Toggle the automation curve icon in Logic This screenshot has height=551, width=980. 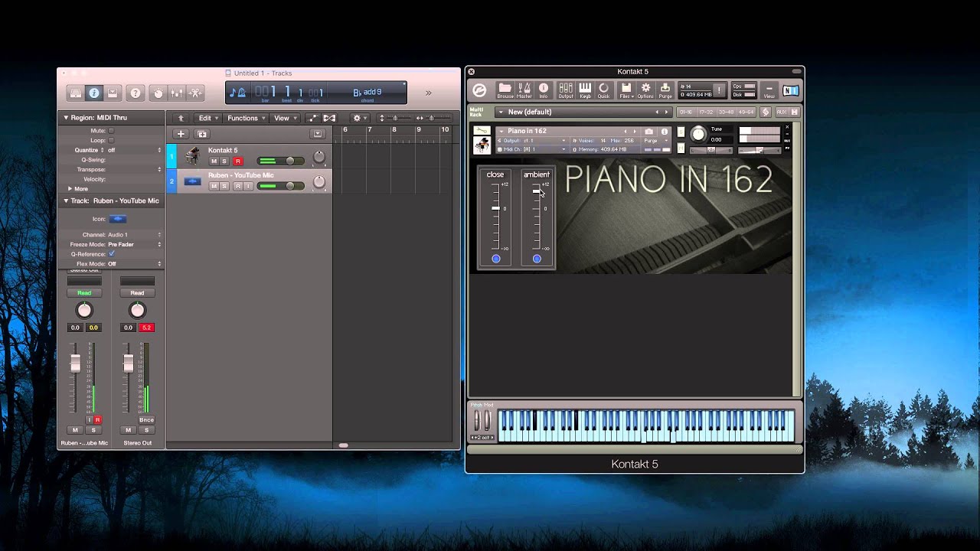[313, 118]
